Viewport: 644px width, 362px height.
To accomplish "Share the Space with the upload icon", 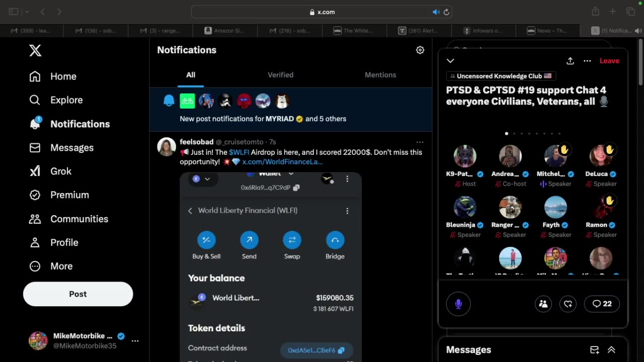I will point(570,61).
